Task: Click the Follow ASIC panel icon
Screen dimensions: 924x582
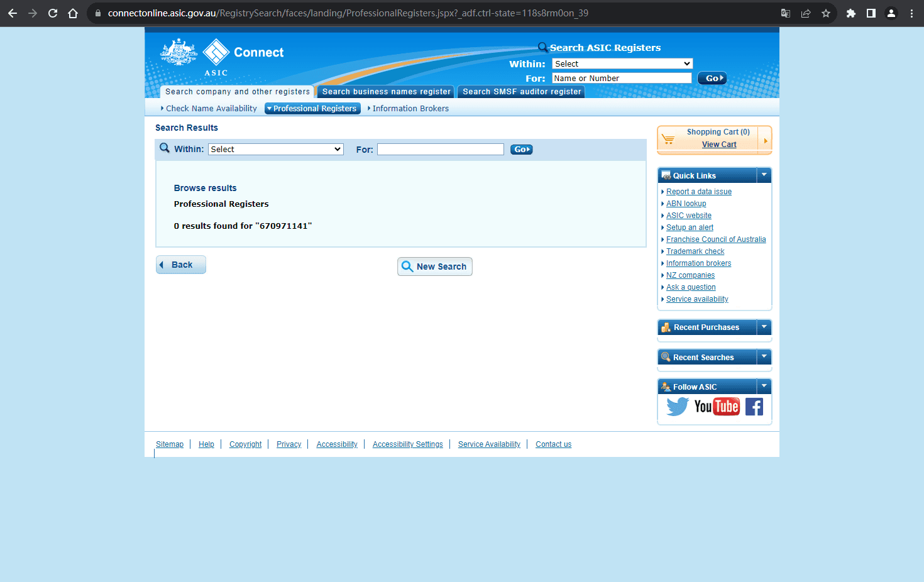Action: [666, 387]
